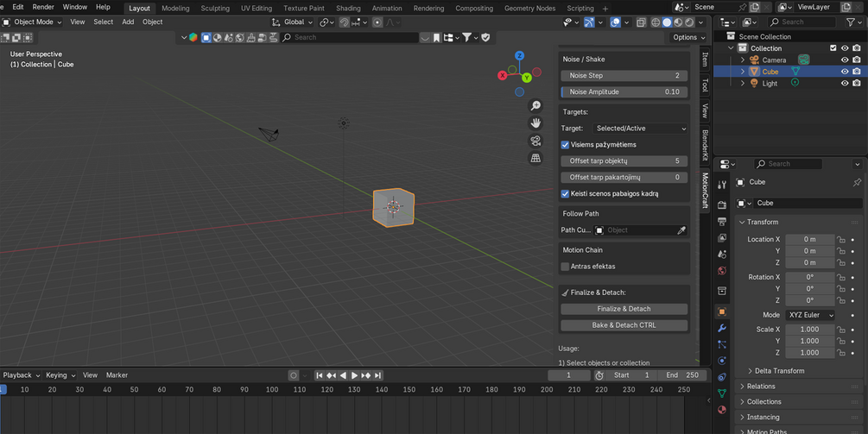Screen dimensions: 868x434
Task: Expand Camera item in outliner
Action: click(x=743, y=60)
